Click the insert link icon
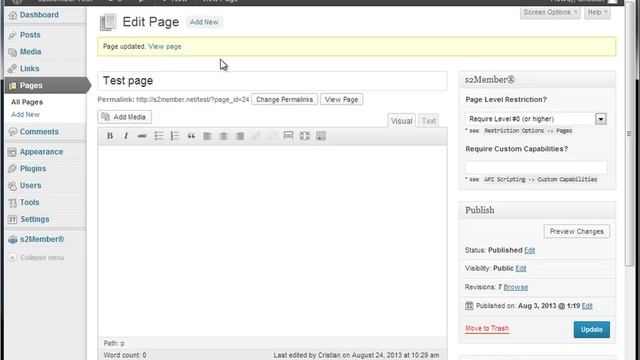 pyautogui.click(x=256, y=136)
